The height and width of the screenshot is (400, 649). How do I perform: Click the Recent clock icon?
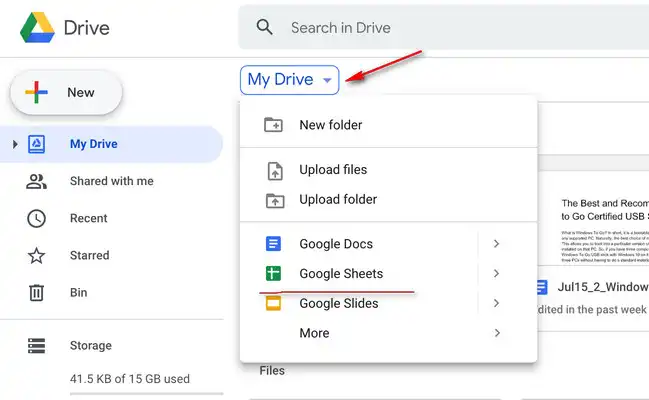[x=36, y=219]
